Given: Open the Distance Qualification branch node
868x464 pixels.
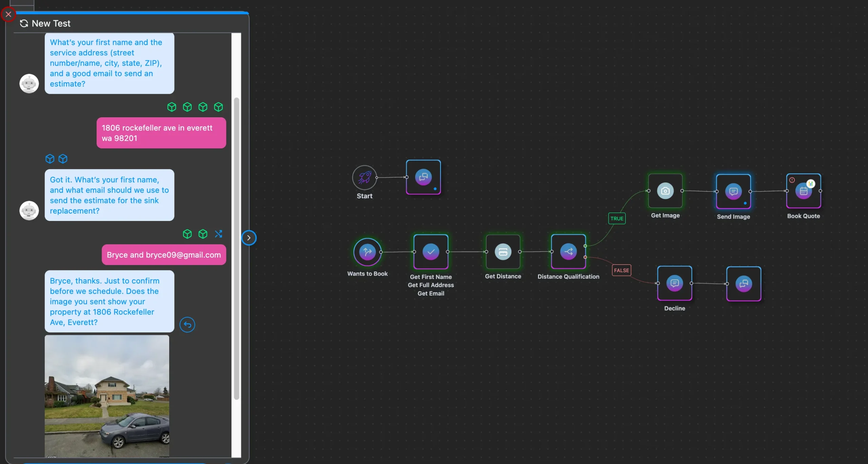Looking at the screenshot, I should (x=568, y=251).
